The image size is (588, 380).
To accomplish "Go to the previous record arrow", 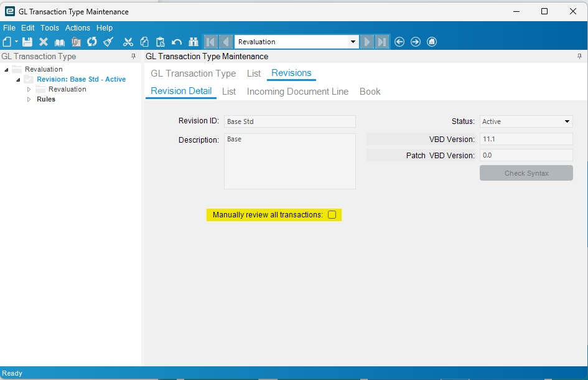I will pyautogui.click(x=226, y=42).
